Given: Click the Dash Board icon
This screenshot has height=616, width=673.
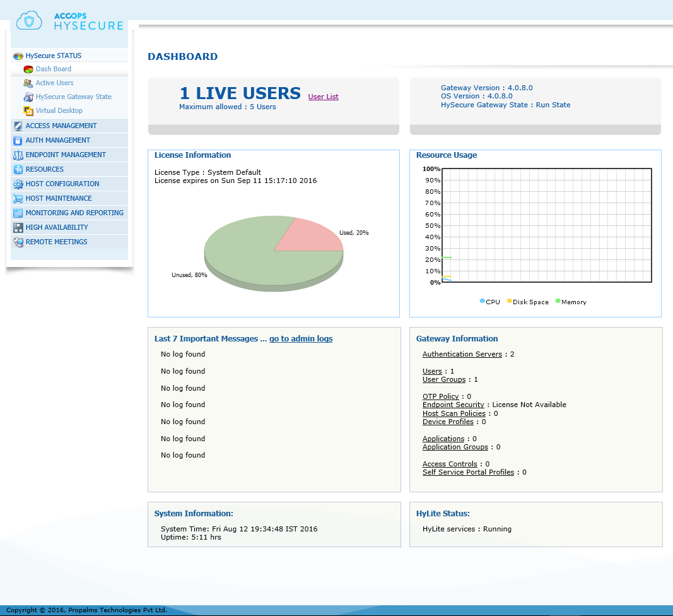Looking at the screenshot, I should (x=28, y=69).
